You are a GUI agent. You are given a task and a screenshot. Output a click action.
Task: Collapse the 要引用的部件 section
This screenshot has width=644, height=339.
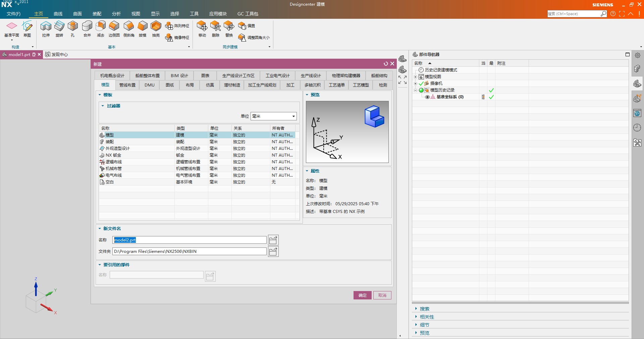tap(100, 265)
